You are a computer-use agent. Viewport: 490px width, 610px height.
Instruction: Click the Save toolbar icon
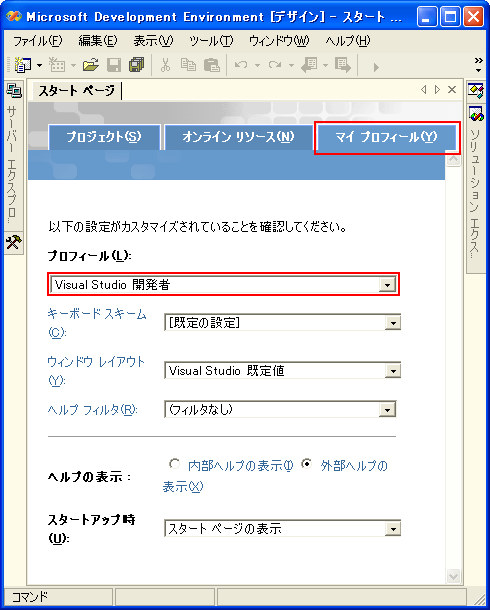tap(114, 65)
